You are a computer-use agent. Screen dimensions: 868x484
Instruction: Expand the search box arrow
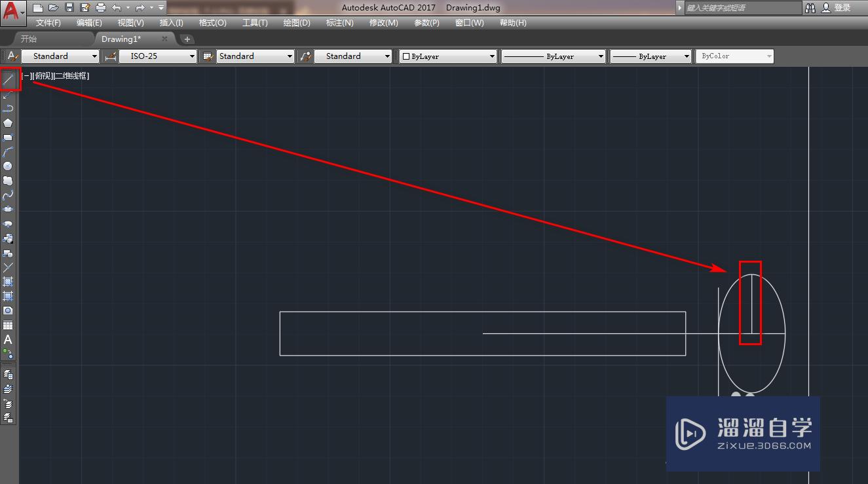click(680, 8)
